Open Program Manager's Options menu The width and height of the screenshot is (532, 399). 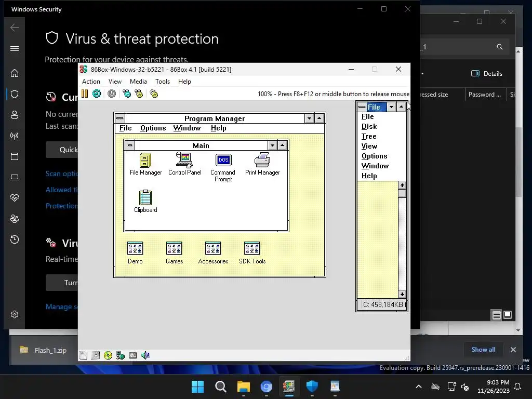click(x=153, y=128)
